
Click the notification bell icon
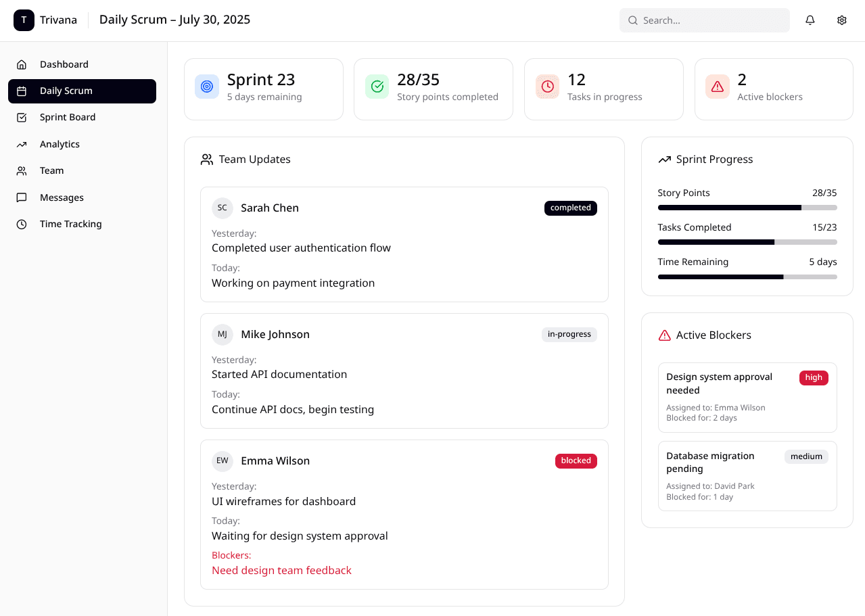coord(810,20)
